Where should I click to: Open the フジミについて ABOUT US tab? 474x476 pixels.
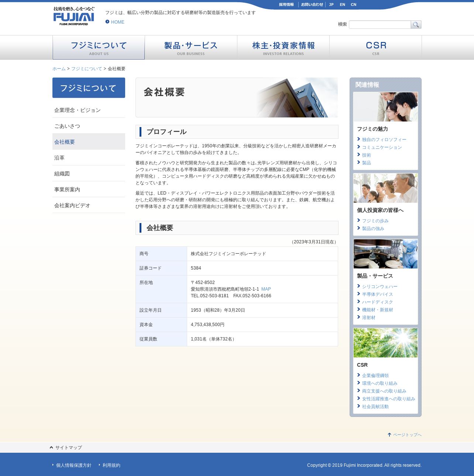point(99,48)
